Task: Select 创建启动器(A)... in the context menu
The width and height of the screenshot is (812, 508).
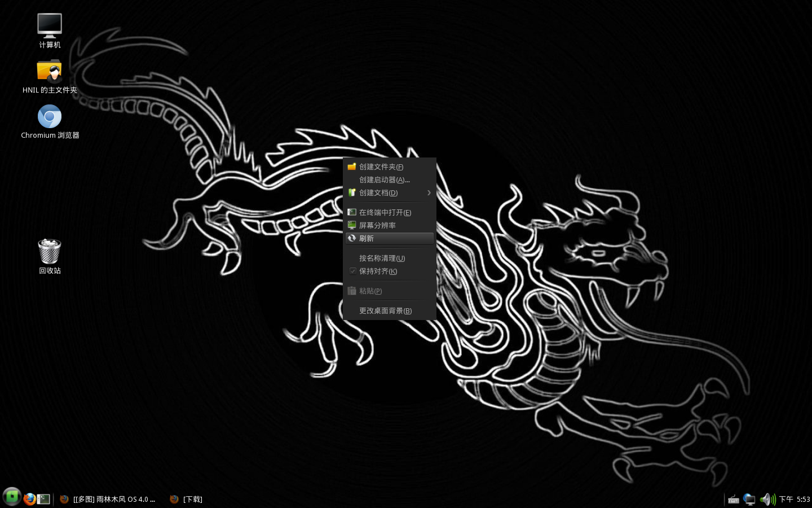Action: [390, 179]
